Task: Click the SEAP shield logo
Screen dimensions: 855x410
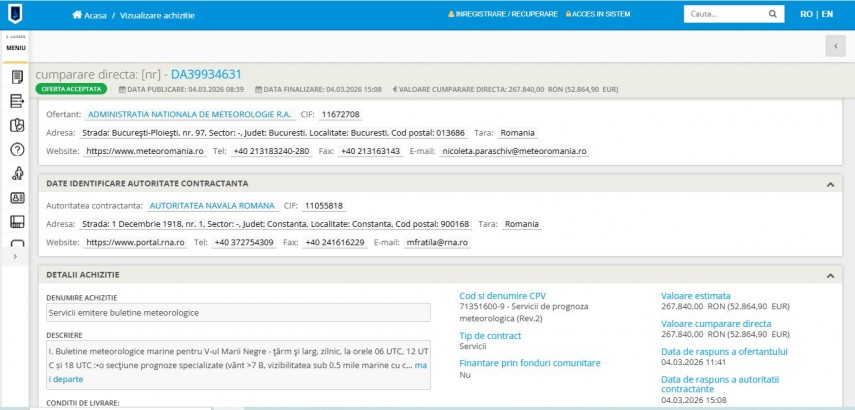Action: point(16,15)
